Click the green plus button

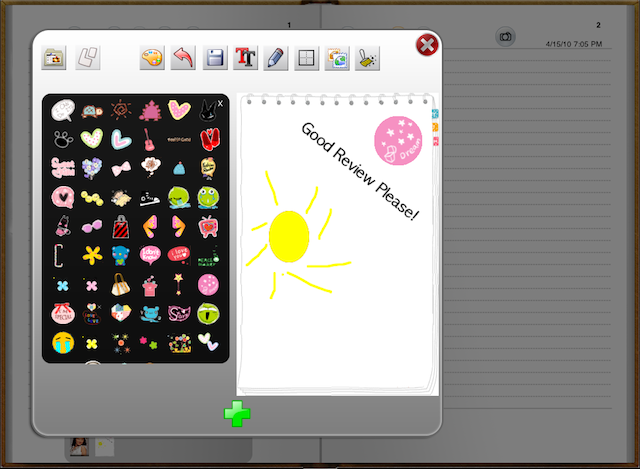237,413
